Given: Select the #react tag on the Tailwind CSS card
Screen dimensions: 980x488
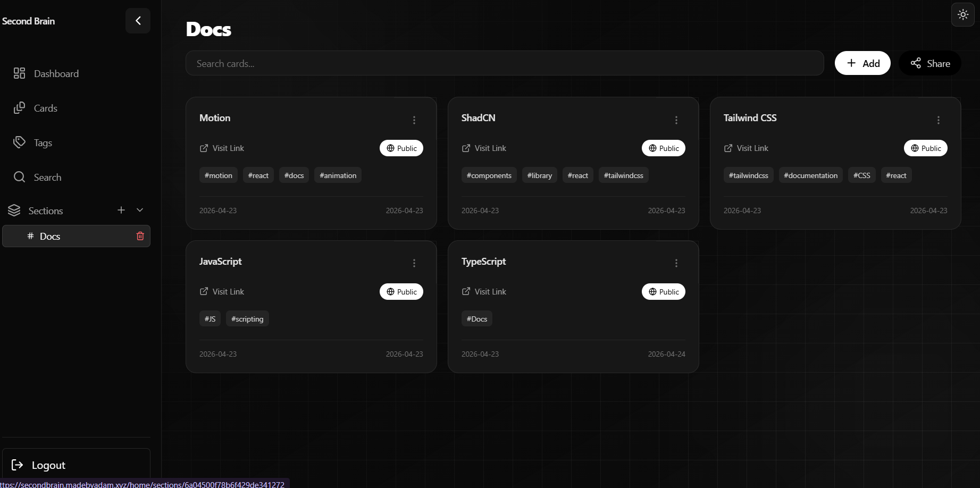Looking at the screenshot, I should [x=897, y=175].
